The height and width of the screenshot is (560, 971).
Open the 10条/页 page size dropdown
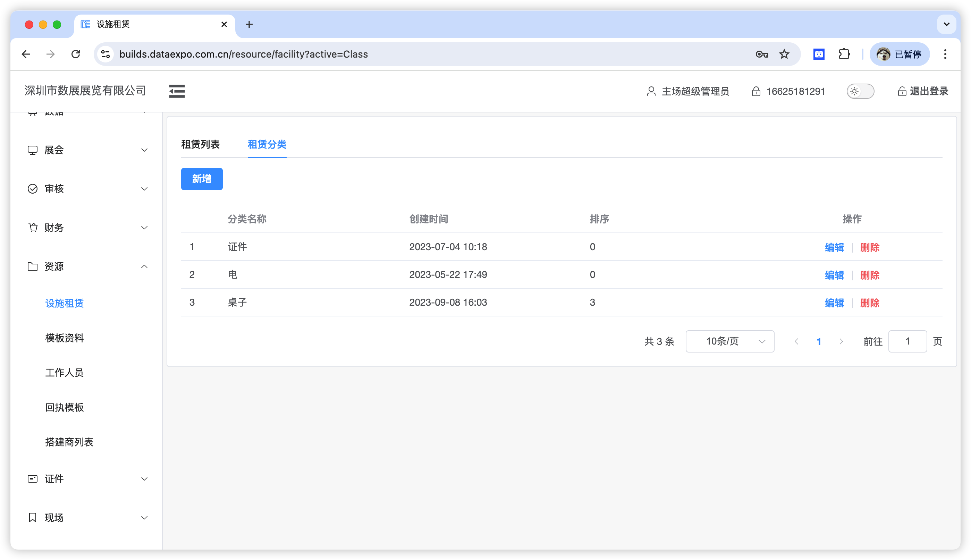point(730,341)
